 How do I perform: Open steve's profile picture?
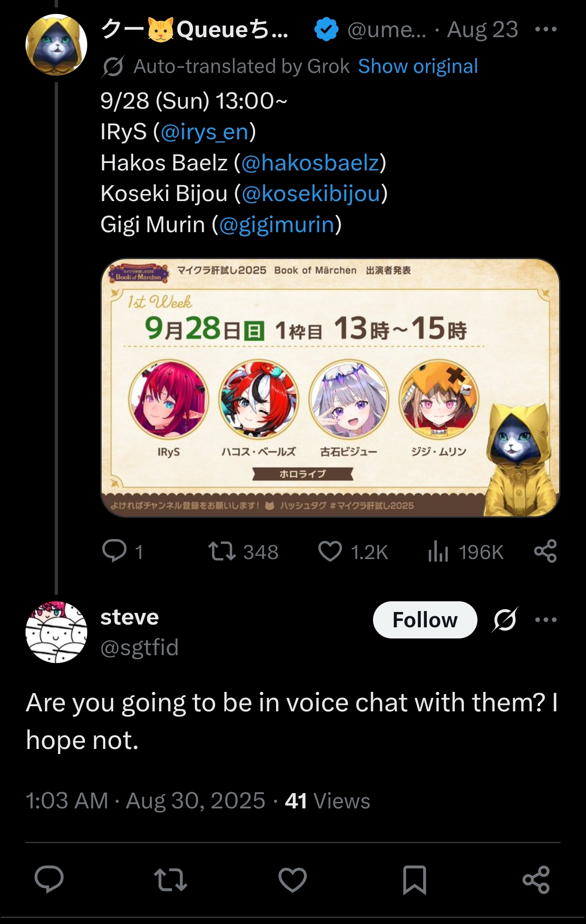pos(56,632)
